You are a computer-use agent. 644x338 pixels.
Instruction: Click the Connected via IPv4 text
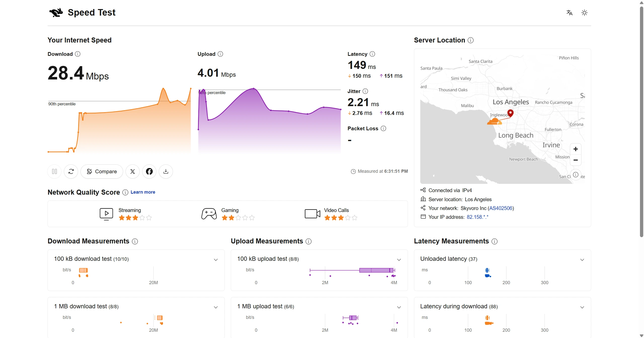tap(450, 190)
